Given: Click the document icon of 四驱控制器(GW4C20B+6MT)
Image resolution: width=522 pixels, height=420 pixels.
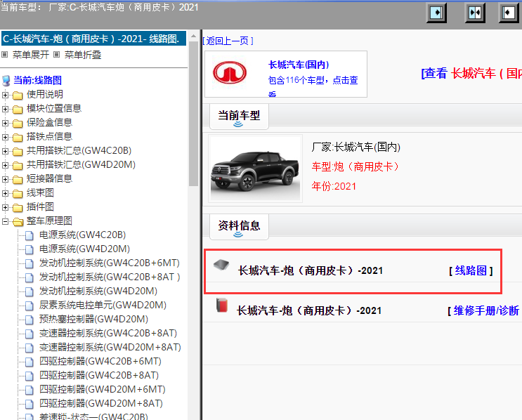Looking at the screenshot, I should 30,362.
